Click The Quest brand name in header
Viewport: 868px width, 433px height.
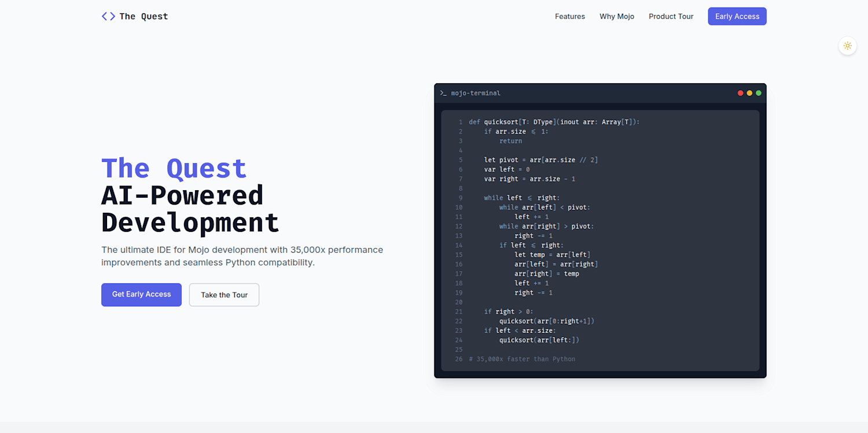point(144,16)
